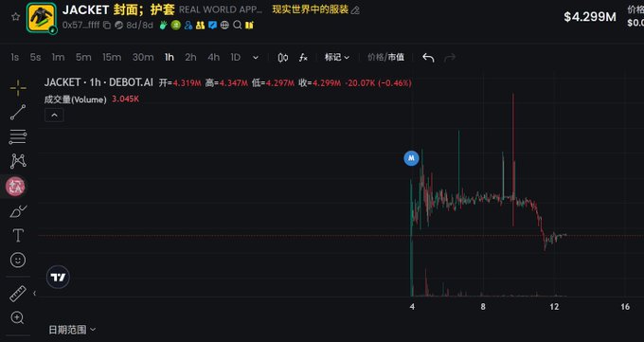Click the blue user-group icon
The width and height of the screenshot is (644, 342).
(x=188, y=25)
